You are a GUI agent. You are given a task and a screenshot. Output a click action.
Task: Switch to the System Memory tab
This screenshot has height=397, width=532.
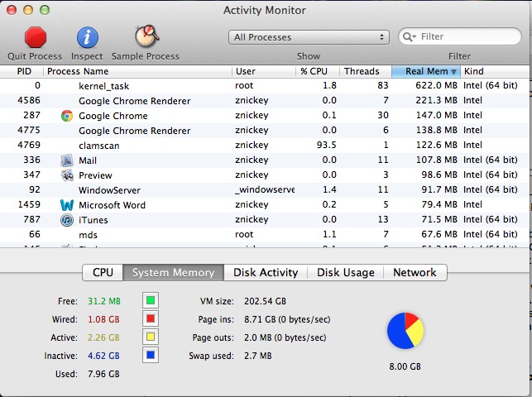click(173, 272)
